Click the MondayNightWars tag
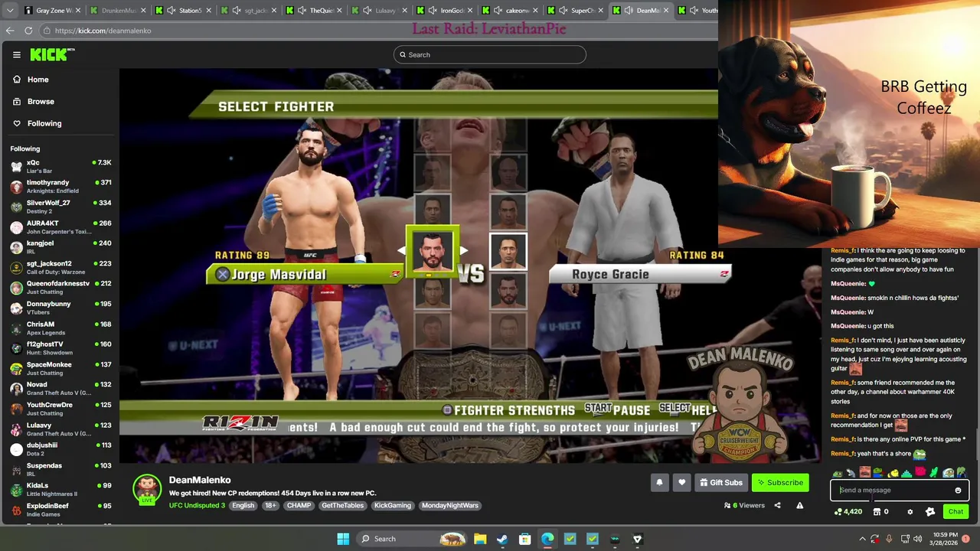Screen dimensions: 980x551 (x=449, y=505)
